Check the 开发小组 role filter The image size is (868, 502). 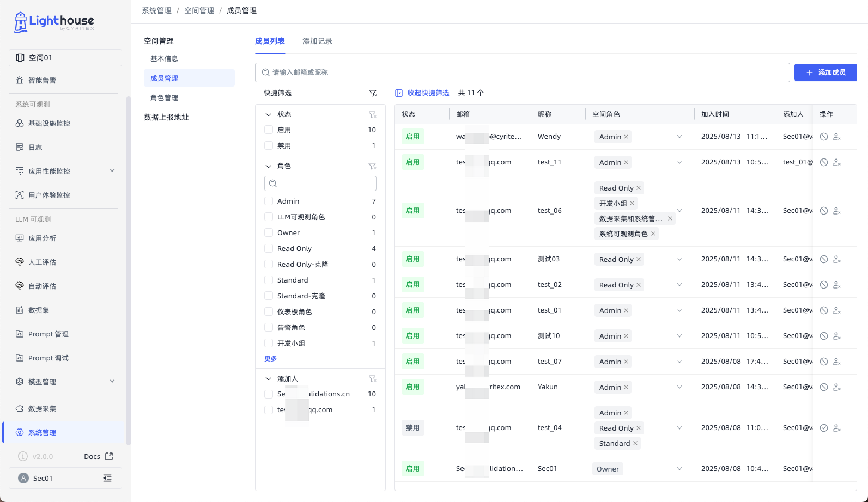point(269,343)
